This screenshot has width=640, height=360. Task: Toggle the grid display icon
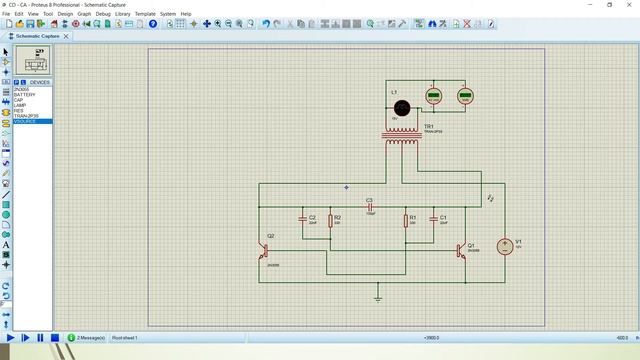[x=180, y=24]
